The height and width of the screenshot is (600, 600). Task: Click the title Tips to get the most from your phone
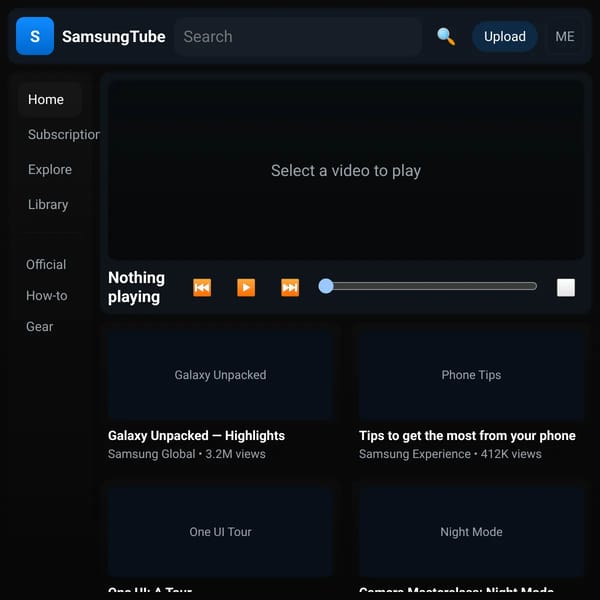pyautogui.click(x=467, y=435)
